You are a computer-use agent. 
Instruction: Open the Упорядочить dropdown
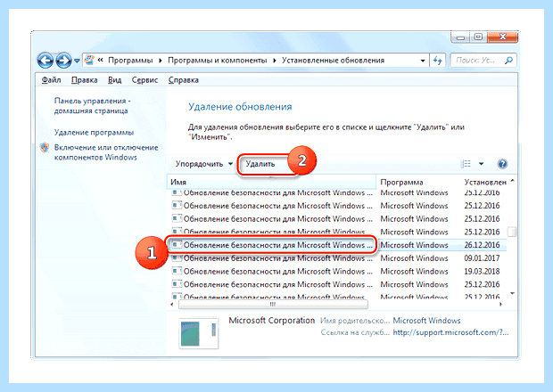pos(204,164)
